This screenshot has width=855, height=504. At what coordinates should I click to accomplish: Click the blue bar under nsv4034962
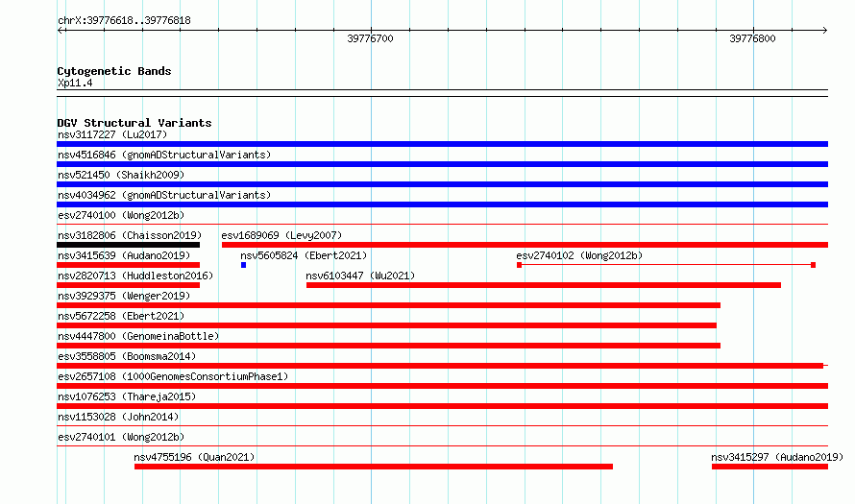(442, 204)
